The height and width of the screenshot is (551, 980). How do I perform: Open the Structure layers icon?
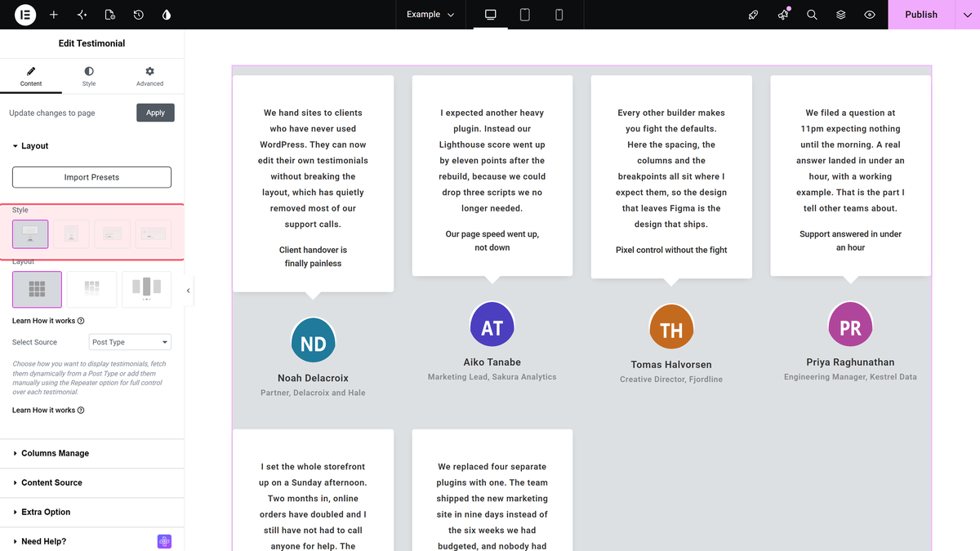(x=840, y=15)
